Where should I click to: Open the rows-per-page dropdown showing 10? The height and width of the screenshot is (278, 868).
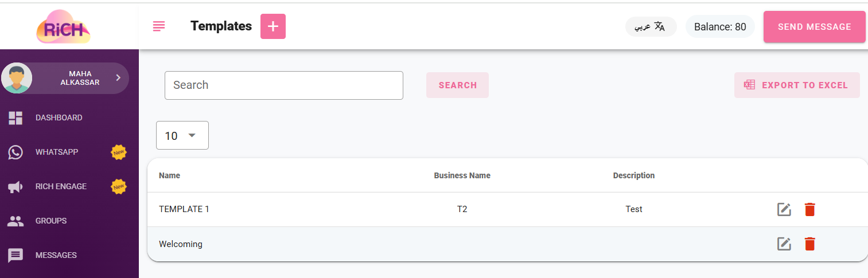[x=182, y=136]
